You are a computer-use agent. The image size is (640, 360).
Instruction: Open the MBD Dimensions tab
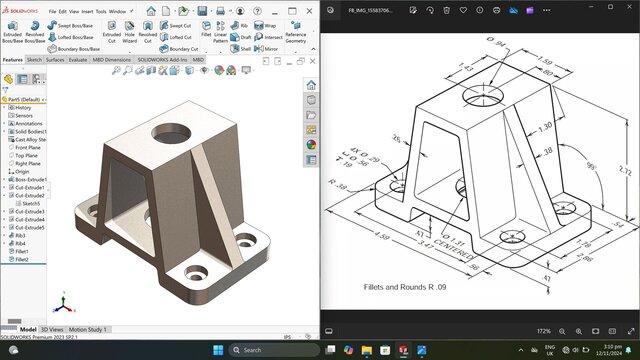tap(112, 60)
